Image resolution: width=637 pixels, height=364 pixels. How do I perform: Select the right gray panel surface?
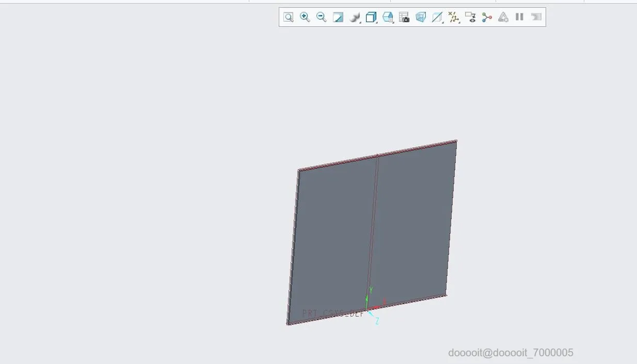413,222
